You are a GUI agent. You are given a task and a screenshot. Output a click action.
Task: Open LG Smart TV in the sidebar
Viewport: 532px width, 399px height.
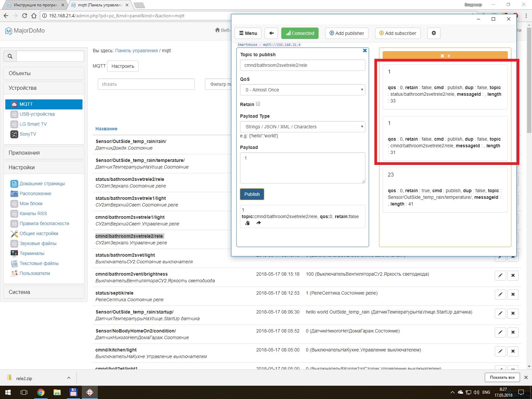click(33, 124)
